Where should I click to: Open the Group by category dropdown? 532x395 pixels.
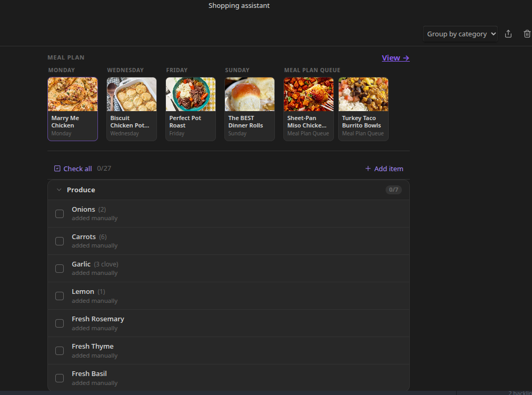(460, 34)
